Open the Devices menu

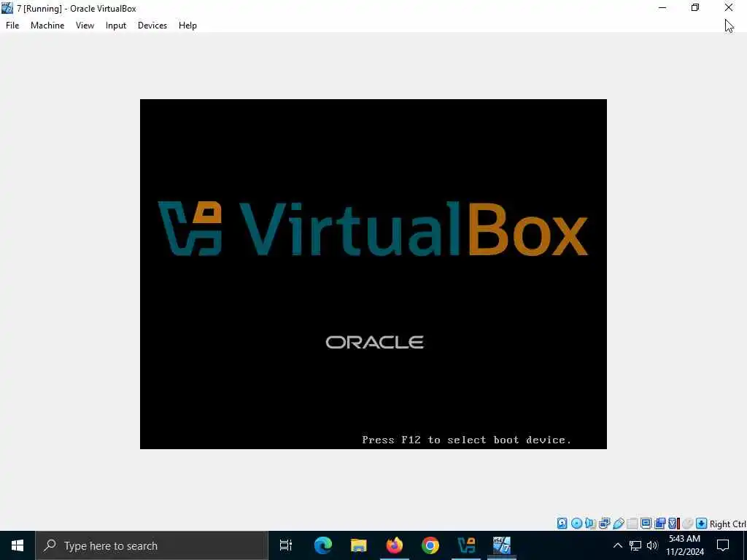pyautogui.click(x=152, y=26)
